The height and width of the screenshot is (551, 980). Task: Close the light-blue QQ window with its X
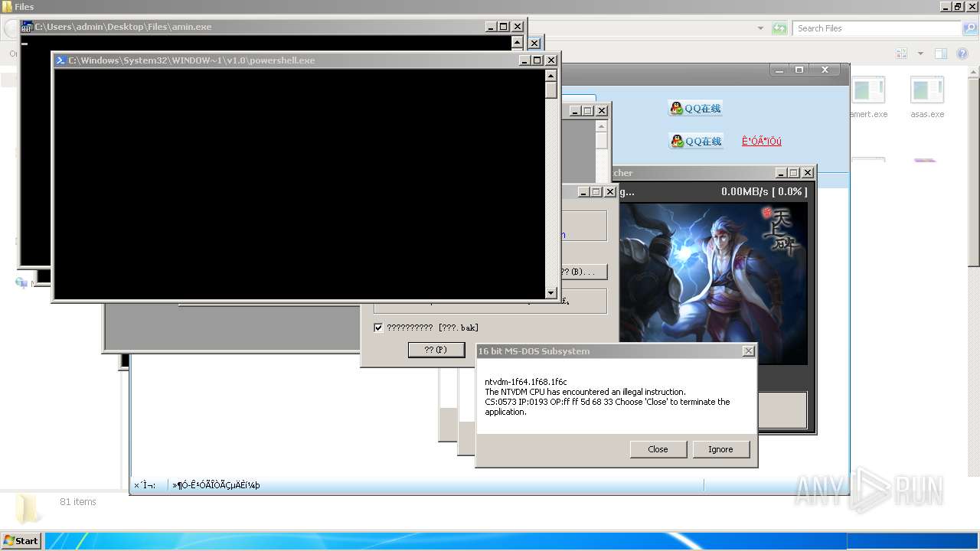coord(825,70)
